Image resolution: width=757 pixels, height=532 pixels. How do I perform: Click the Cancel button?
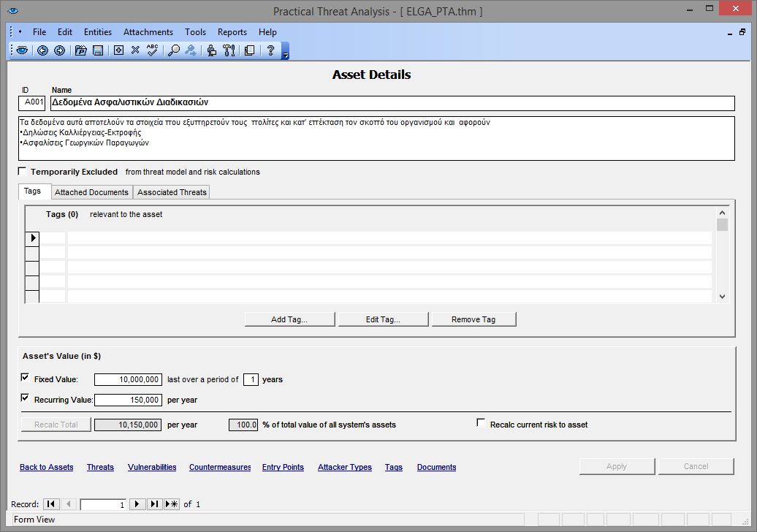696,466
